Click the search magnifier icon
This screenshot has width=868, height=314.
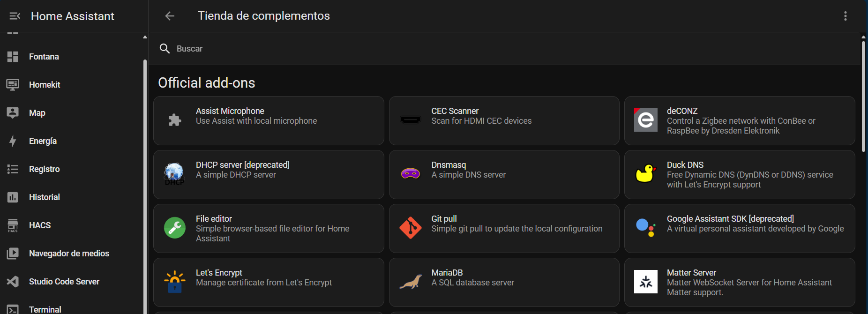[165, 49]
